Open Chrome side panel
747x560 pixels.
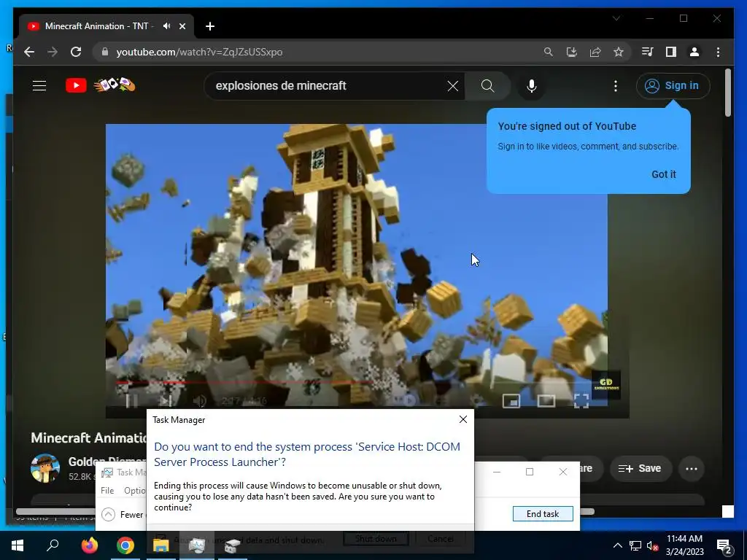coord(671,52)
